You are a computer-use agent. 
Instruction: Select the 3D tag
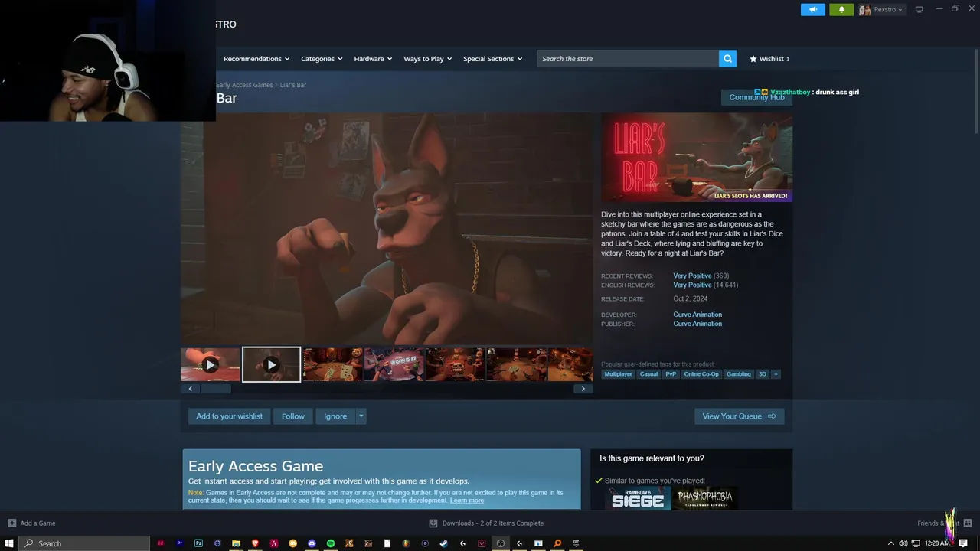762,374
